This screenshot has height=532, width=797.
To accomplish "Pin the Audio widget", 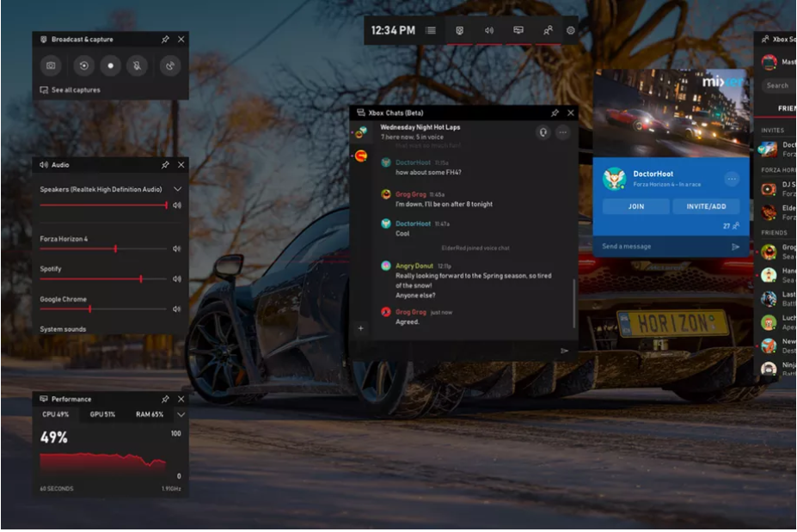I will (165, 165).
